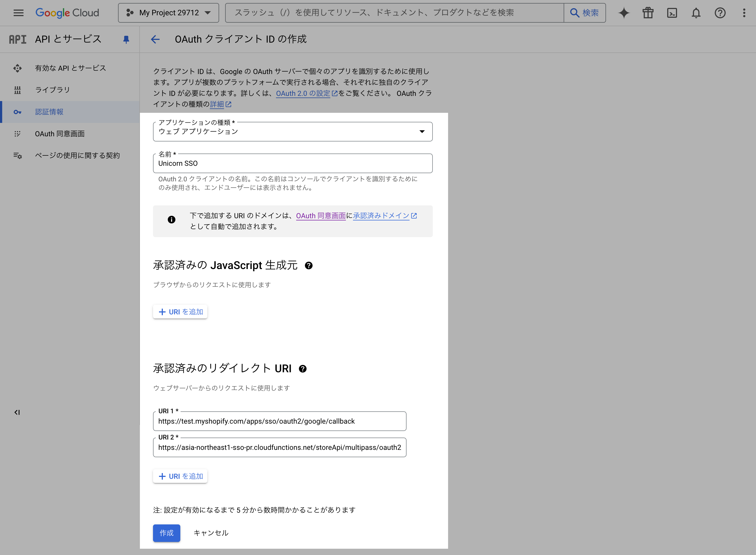Open the gift free trial icon
This screenshot has width=756, height=555.
pyautogui.click(x=648, y=13)
